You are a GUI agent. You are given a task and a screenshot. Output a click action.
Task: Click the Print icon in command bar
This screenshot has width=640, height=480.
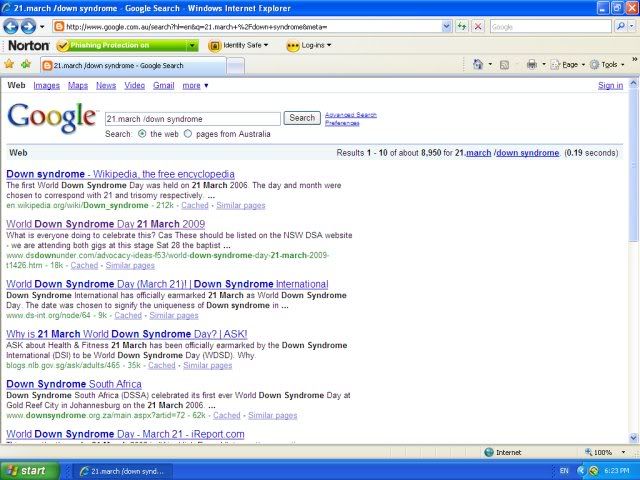click(532, 64)
